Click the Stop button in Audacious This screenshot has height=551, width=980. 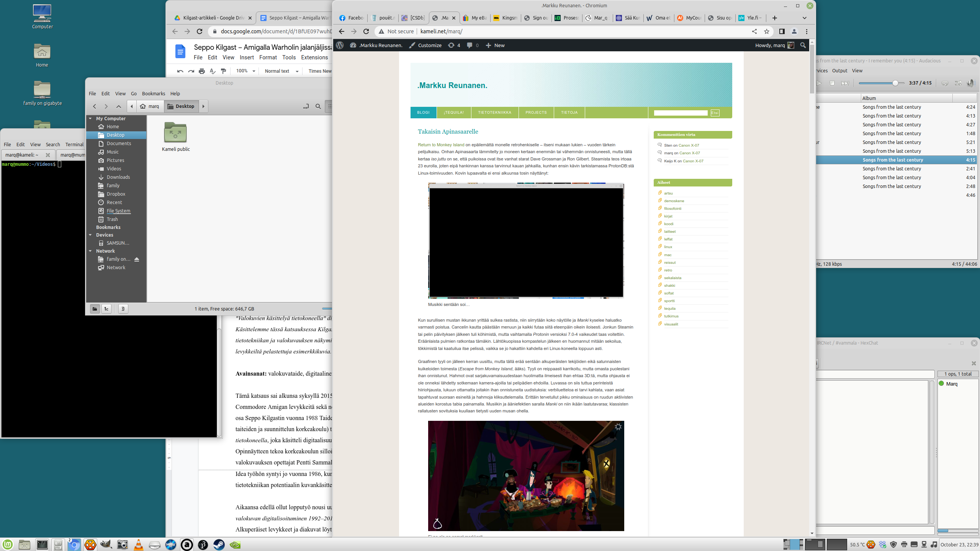coord(832,83)
